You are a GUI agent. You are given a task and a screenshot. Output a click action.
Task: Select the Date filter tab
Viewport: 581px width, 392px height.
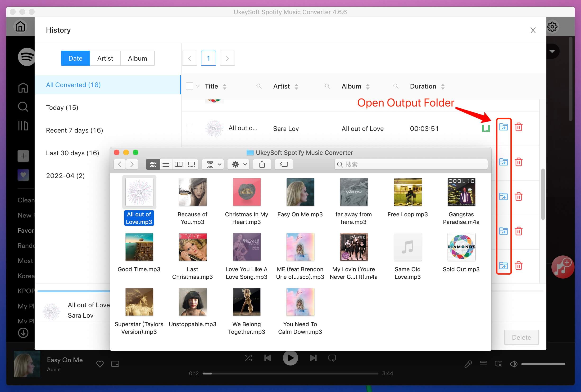pyautogui.click(x=75, y=58)
